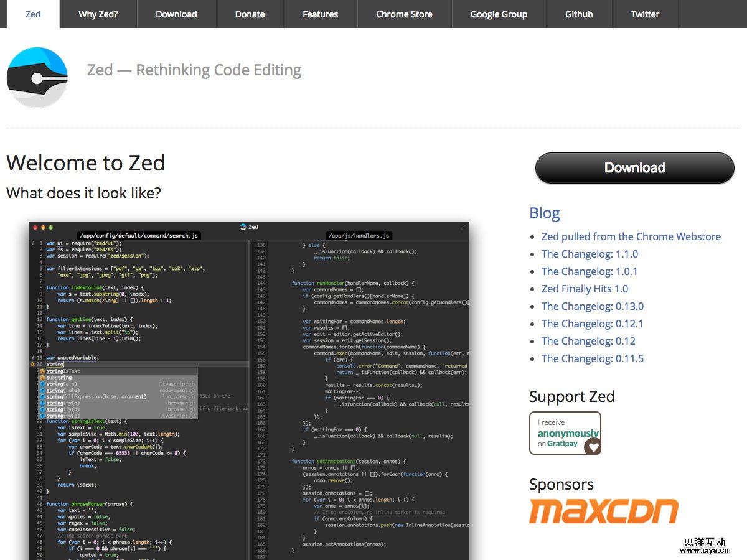
Task: Open 'The Changelog: 1.1.0' post
Action: tap(590, 254)
